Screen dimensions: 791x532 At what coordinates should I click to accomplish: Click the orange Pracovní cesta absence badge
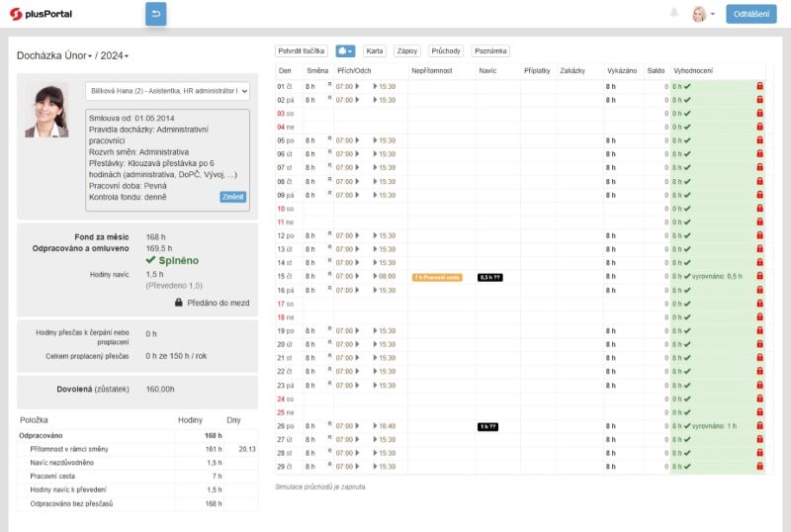click(x=437, y=277)
